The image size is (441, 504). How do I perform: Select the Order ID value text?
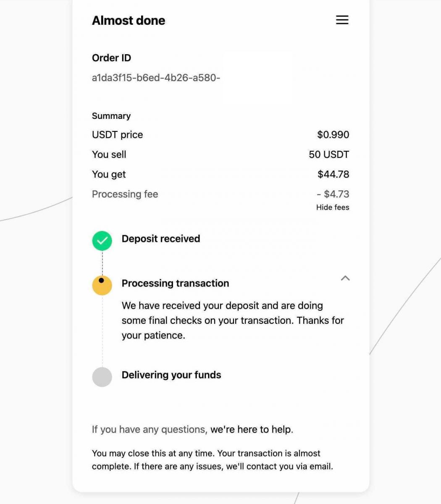point(156,78)
